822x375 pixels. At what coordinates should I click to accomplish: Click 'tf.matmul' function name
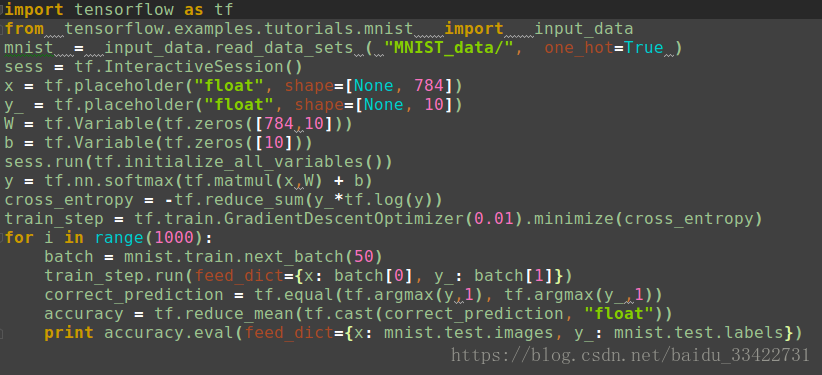click(x=229, y=181)
